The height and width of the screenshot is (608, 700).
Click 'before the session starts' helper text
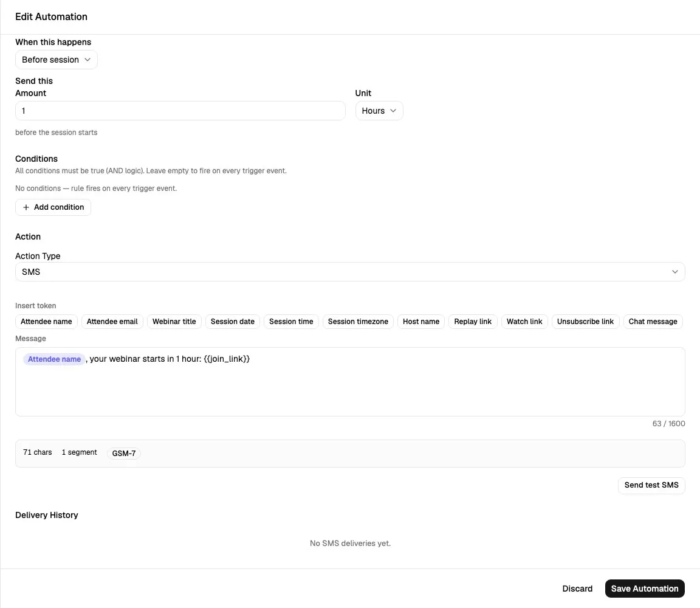[57, 133]
